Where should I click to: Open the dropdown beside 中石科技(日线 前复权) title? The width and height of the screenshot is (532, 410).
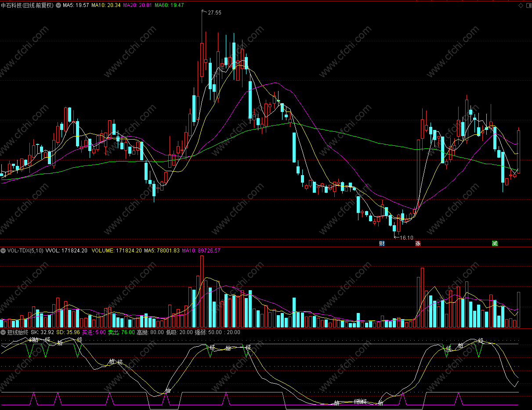tap(58, 5)
